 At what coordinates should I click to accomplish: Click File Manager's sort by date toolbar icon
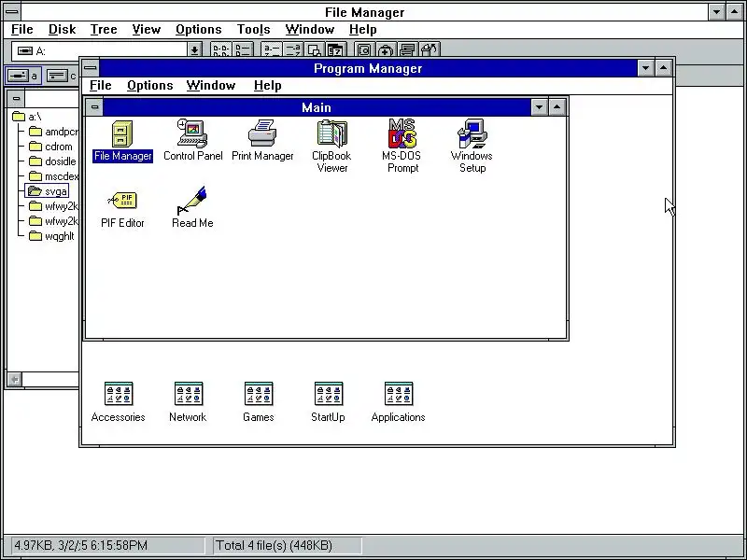(335, 49)
